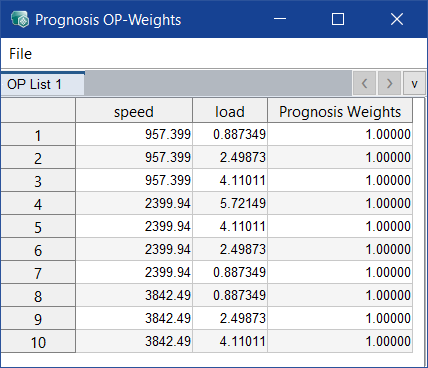Click the load cell in row 1
Viewport: 428px width, 368px height.
(230, 134)
